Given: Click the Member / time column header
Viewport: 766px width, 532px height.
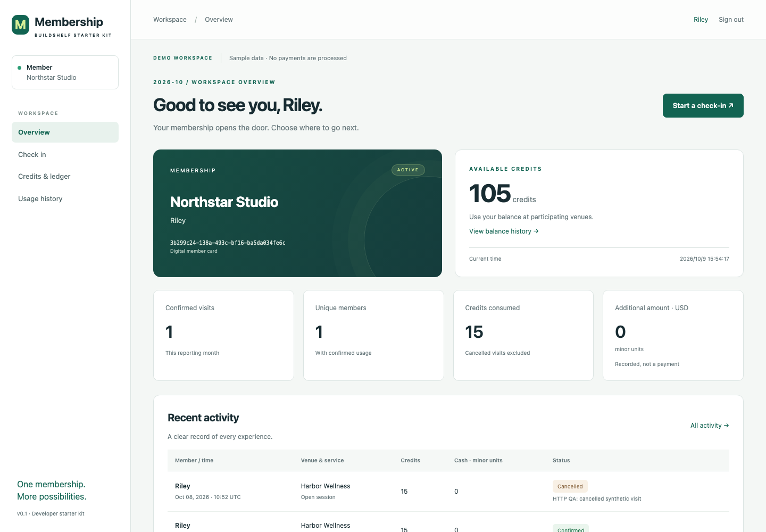Looking at the screenshot, I should (194, 461).
